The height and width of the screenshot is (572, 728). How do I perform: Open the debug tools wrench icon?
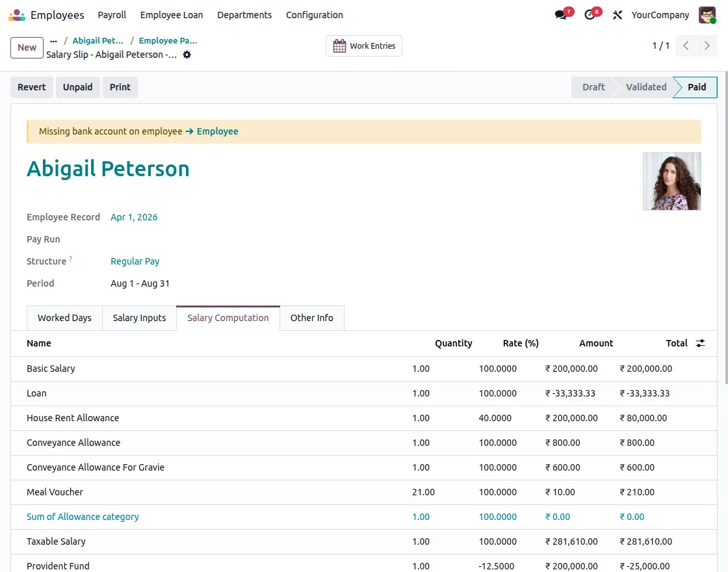617,15
